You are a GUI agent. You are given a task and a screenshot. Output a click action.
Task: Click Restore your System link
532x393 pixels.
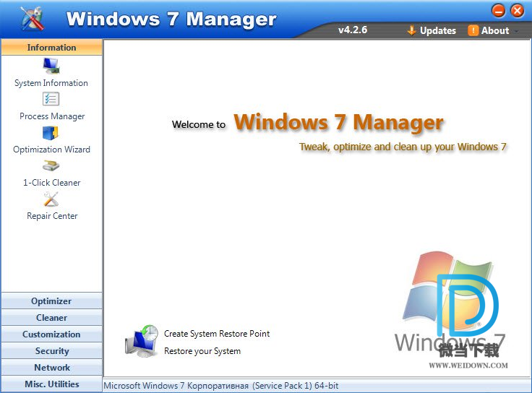click(202, 351)
